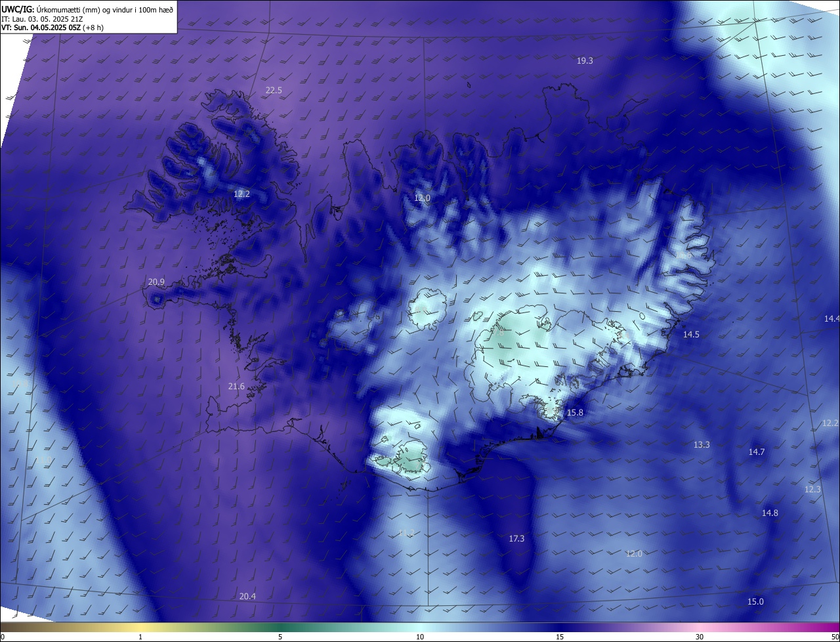The height and width of the screenshot is (642, 840).
Task: Click the 14.8 value label on the map
Action: coord(770,513)
